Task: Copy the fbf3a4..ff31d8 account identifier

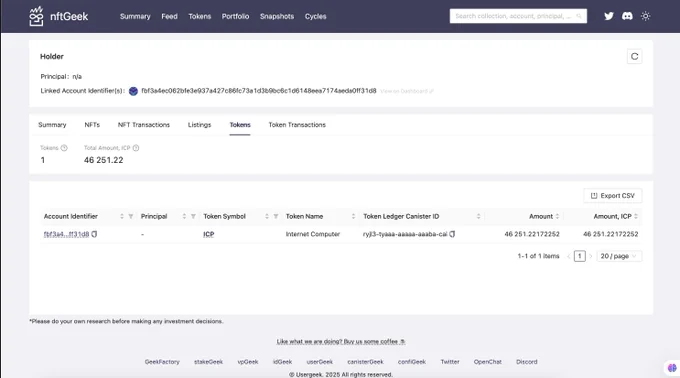Action: [x=94, y=234]
